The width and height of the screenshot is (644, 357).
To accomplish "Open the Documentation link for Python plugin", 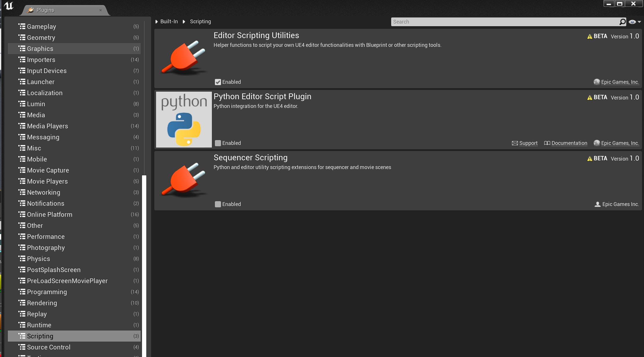I will pyautogui.click(x=569, y=143).
